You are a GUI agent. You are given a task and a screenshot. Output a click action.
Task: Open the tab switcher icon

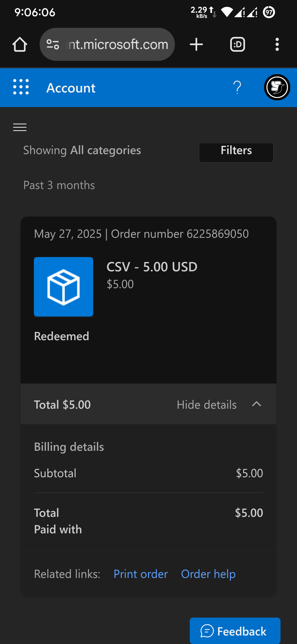click(x=238, y=44)
